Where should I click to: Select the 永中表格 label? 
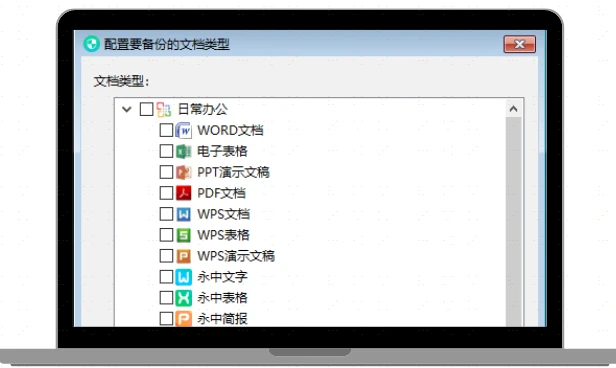tap(222, 298)
